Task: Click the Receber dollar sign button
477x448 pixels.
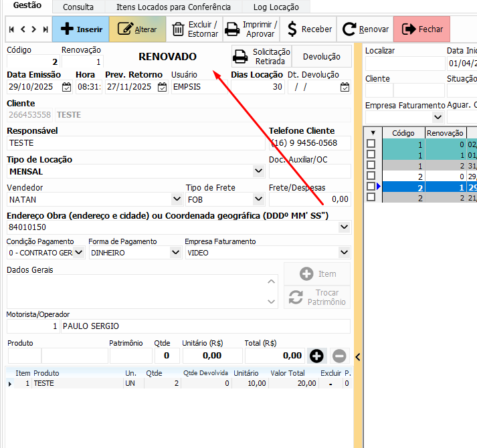Action: (308, 29)
